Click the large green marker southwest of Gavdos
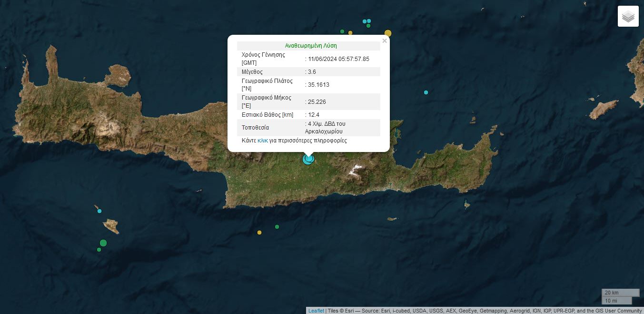This screenshot has width=644, height=314. tap(103, 243)
